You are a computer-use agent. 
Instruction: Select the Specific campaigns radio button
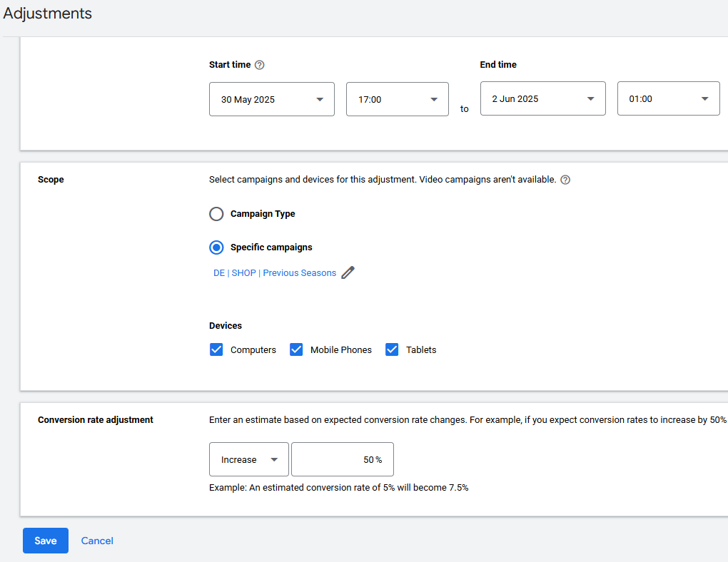tap(216, 247)
